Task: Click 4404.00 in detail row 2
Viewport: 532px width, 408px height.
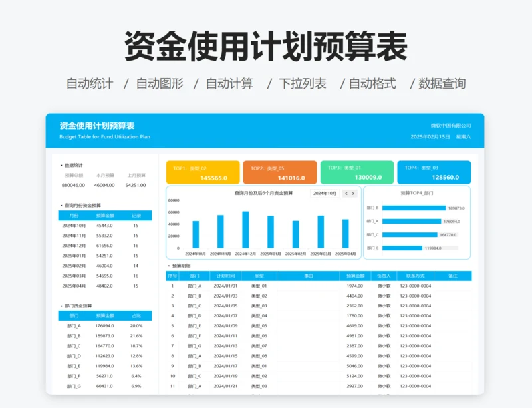Action: point(354,296)
